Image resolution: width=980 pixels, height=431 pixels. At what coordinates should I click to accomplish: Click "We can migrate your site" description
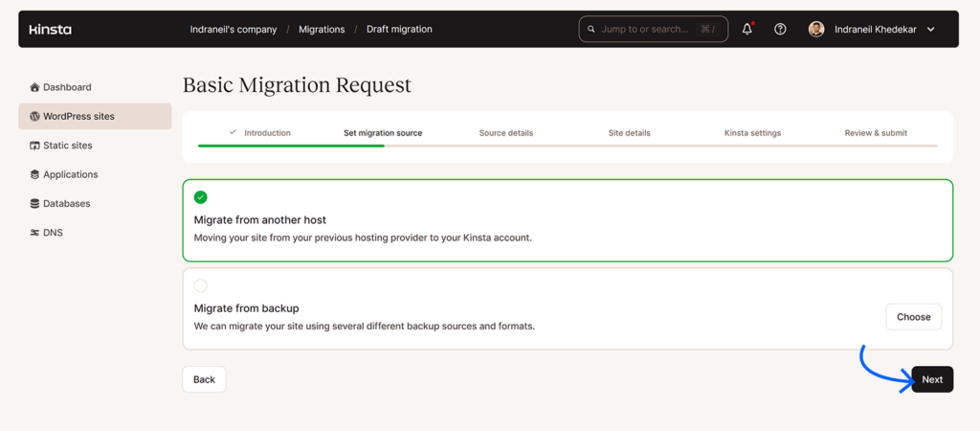[x=365, y=326]
